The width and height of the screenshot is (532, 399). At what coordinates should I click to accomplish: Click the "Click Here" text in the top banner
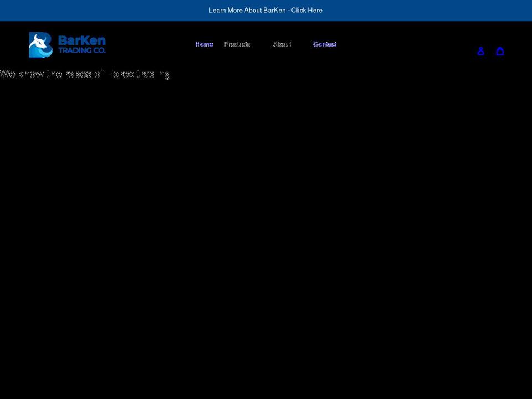307,10
